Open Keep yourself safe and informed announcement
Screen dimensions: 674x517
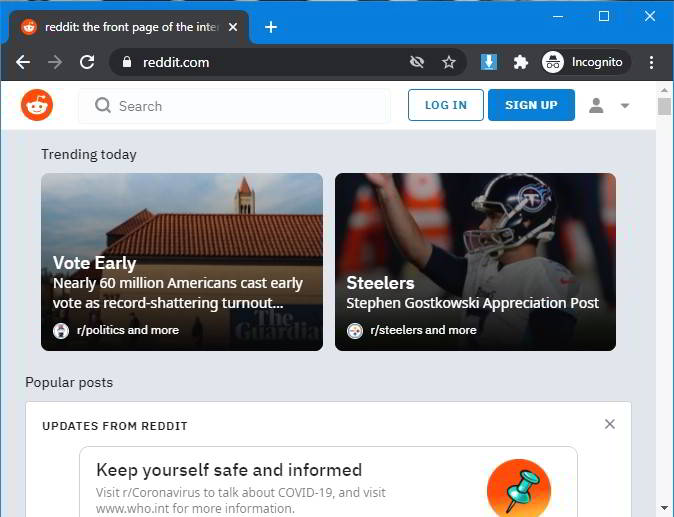point(328,482)
